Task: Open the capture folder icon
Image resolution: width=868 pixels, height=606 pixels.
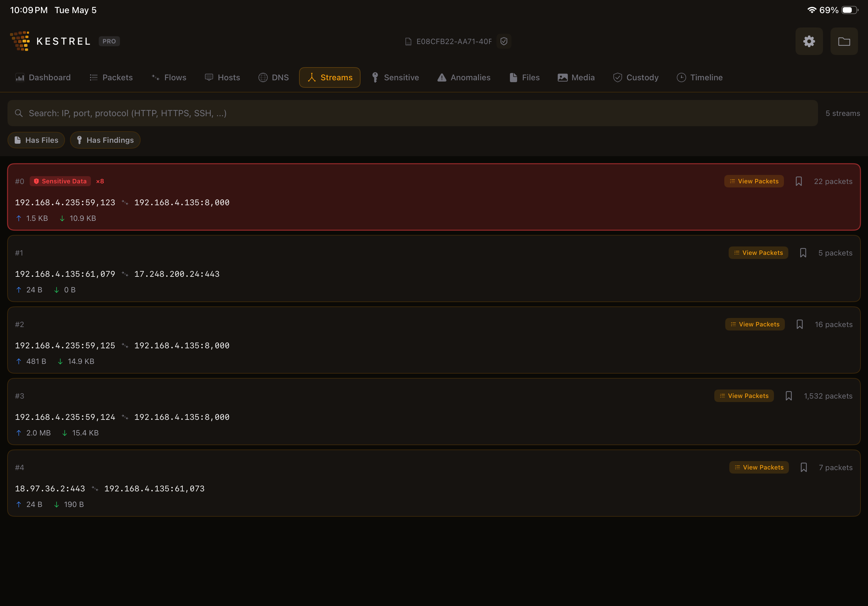Action: tap(844, 41)
